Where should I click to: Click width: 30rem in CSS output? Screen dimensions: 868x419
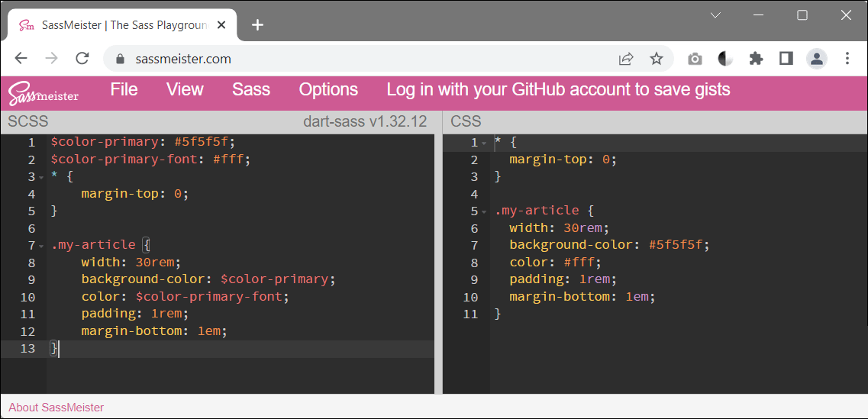(559, 228)
